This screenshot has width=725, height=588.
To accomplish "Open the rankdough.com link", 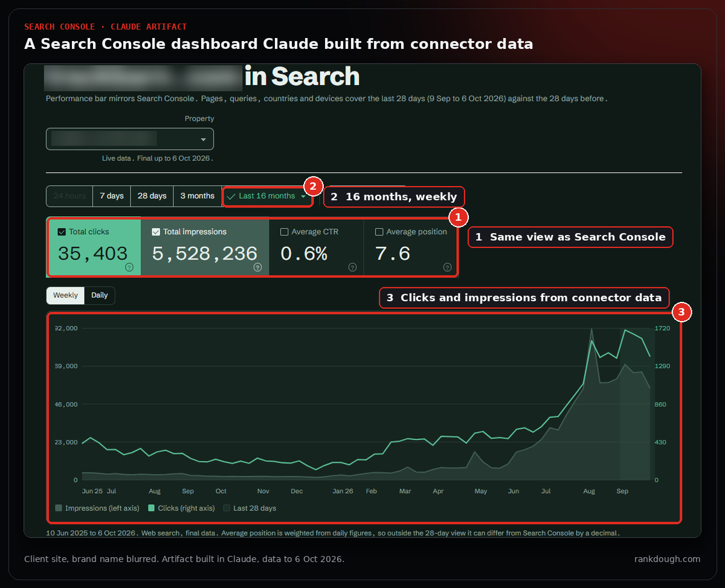I will pos(668,559).
